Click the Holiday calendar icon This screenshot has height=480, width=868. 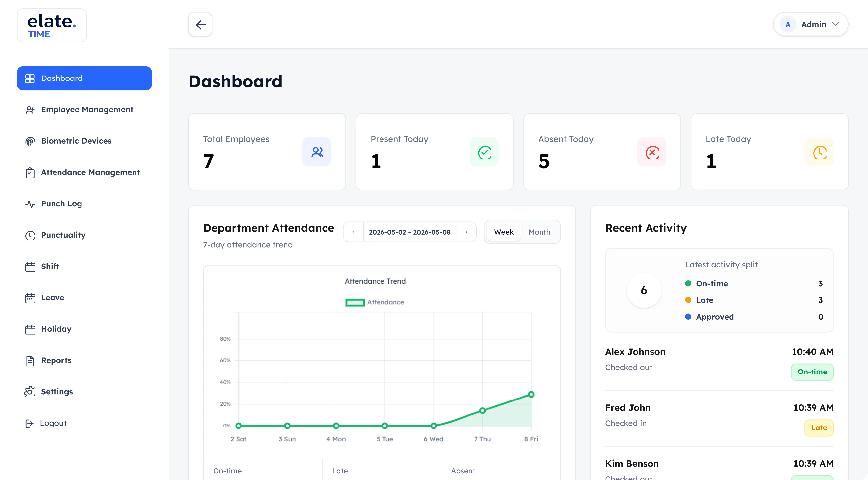(x=30, y=329)
